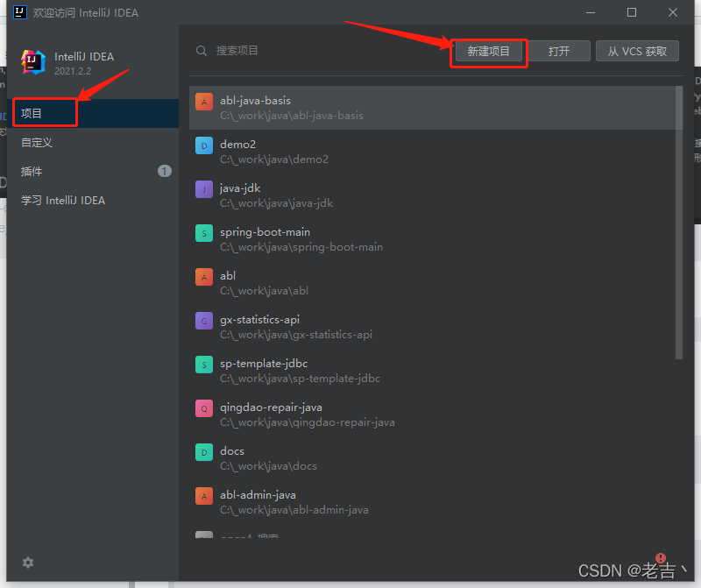This screenshot has height=588, width=701.
Task: Click path C:\_work\java\demo2
Action: 274,159
